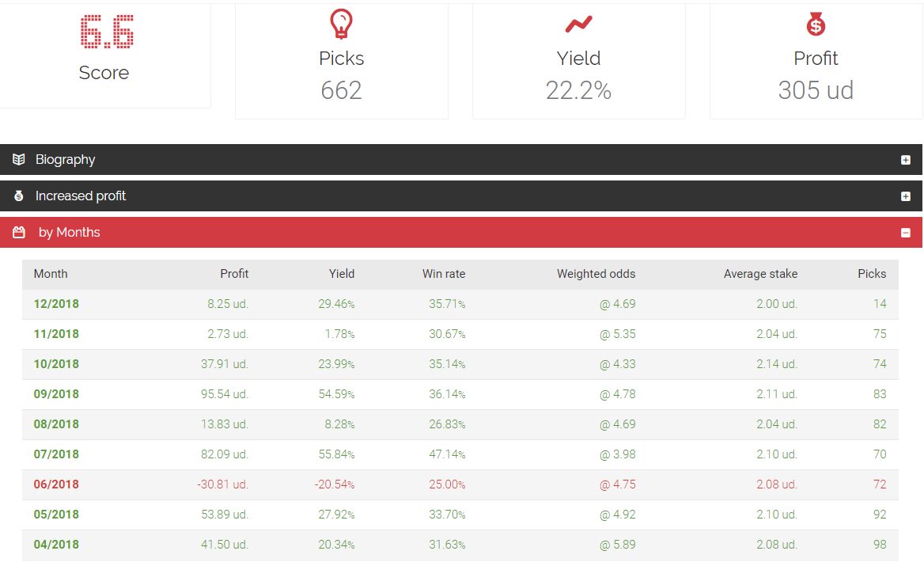Sort by the Average stake column header
This screenshot has width=924, height=566.
click(x=760, y=274)
